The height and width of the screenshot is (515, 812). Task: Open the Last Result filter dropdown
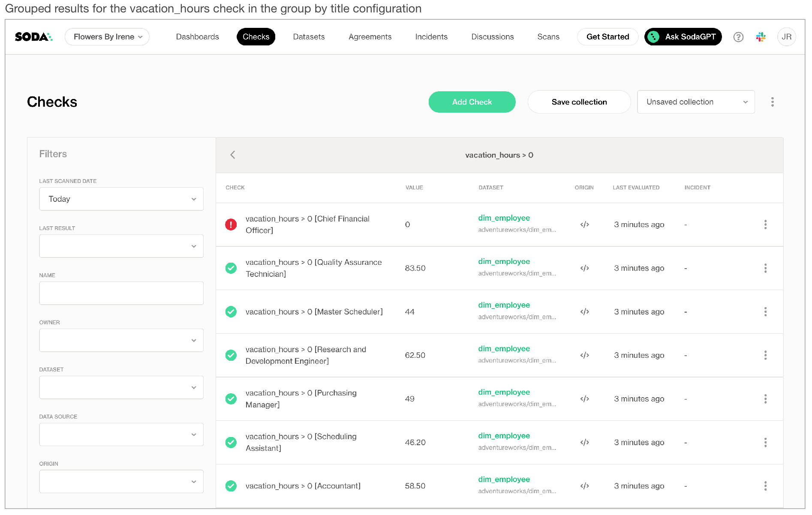(x=121, y=246)
